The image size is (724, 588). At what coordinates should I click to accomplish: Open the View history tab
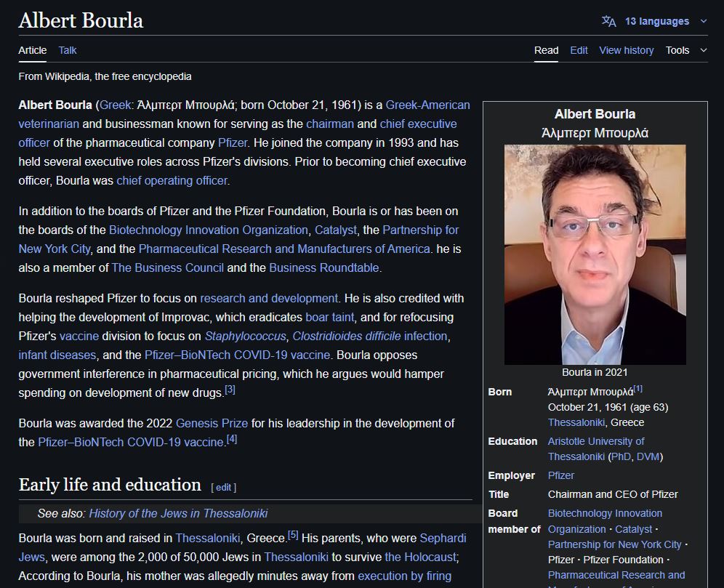point(626,50)
